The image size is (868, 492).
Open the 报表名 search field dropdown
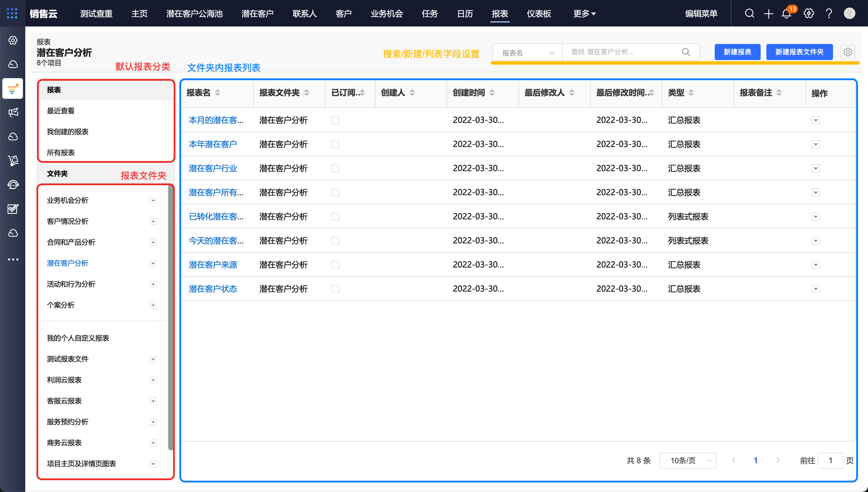(x=527, y=52)
